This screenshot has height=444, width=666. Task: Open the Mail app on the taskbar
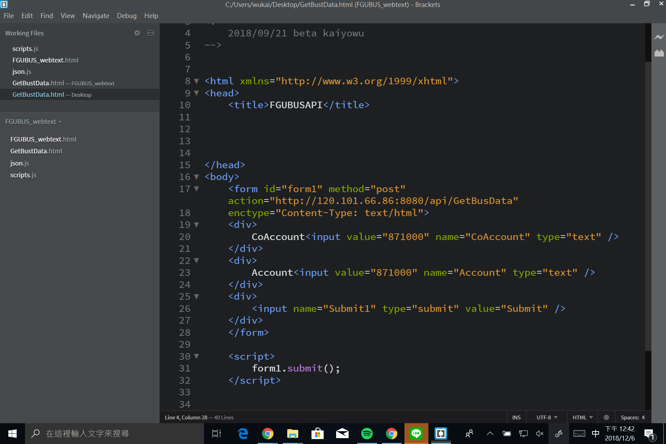click(342, 433)
